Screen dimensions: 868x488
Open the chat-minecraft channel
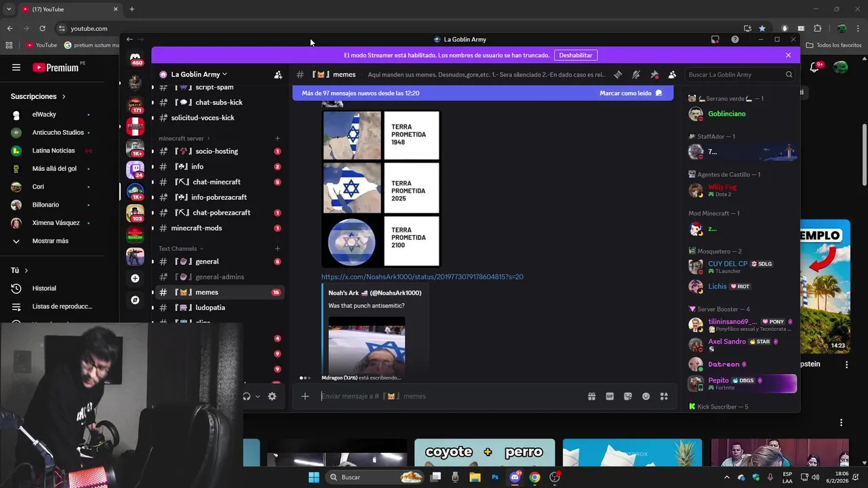tap(218, 182)
